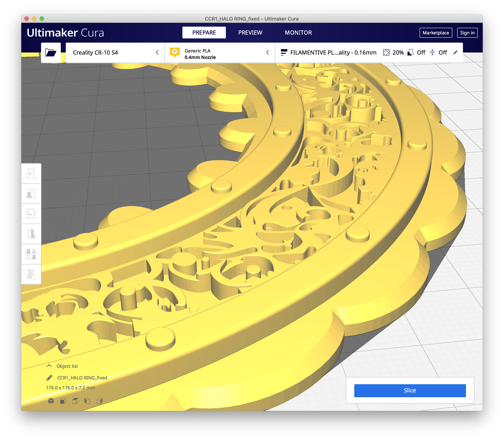The height and width of the screenshot is (439, 504).
Task: Maximize the Cura window
Action: coord(42,19)
